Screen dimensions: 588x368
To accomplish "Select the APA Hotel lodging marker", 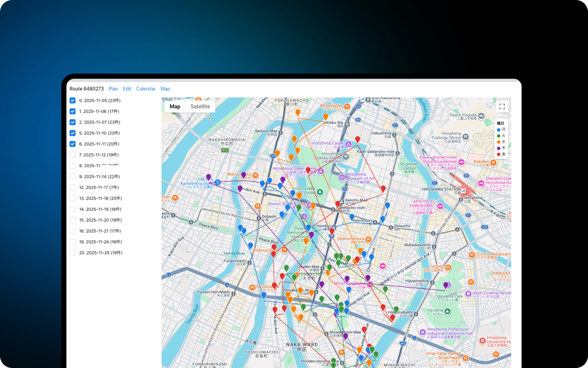I will [x=440, y=206].
